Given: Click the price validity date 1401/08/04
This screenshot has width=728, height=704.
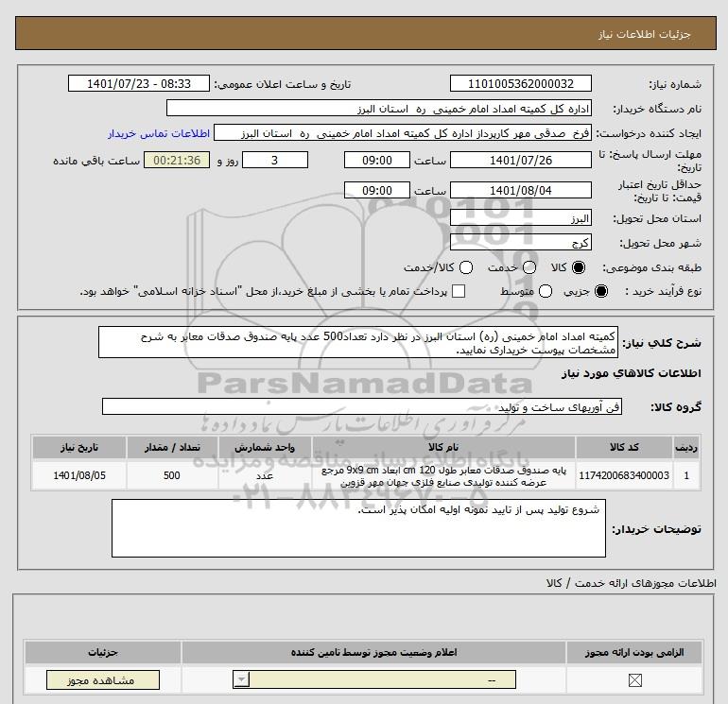Looking at the screenshot, I should pos(520,190).
